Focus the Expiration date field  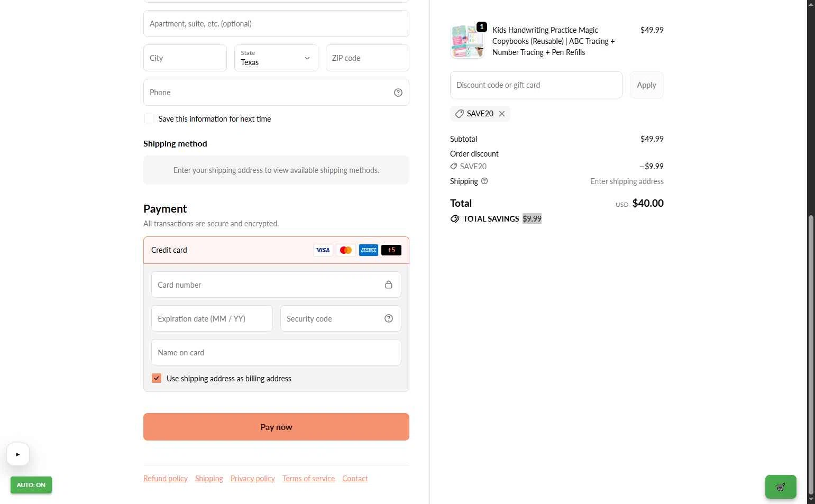coord(212,318)
